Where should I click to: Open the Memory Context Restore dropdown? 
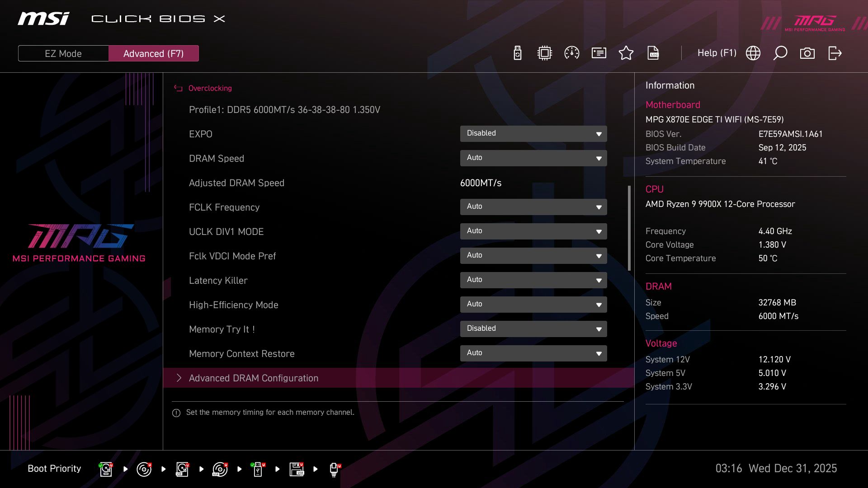533,353
